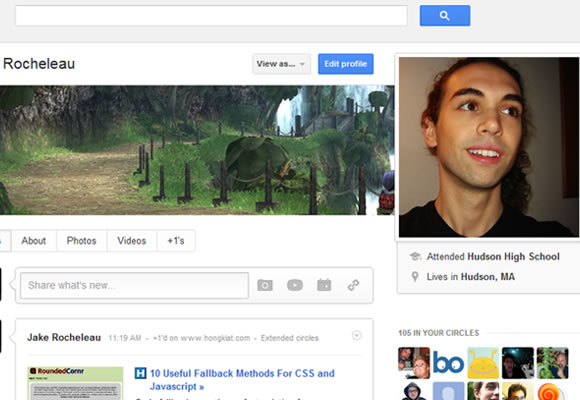
Task: Click the RoundedCornr article thumbnail
Action: pos(75,383)
